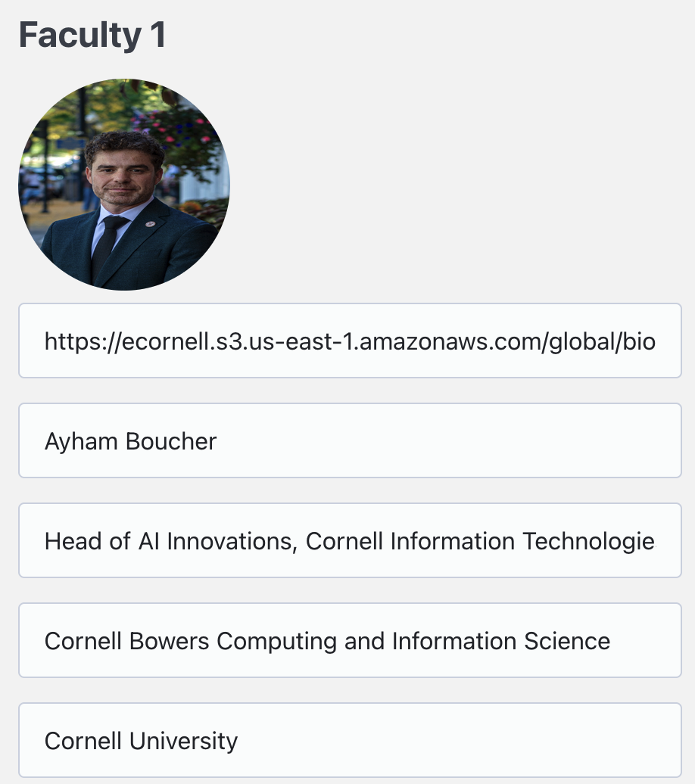Open the faculty headshot image
695x784 pixels.
pyautogui.click(x=124, y=185)
